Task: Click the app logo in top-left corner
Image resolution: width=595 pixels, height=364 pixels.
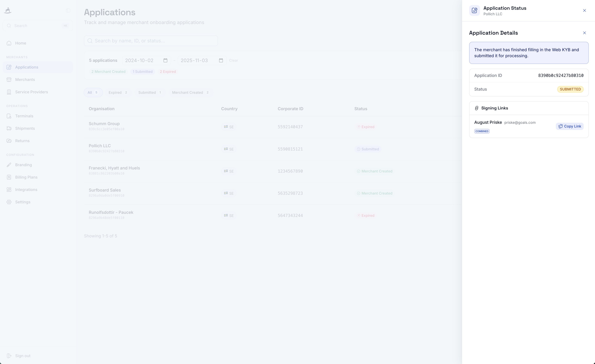Action: [8, 10]
